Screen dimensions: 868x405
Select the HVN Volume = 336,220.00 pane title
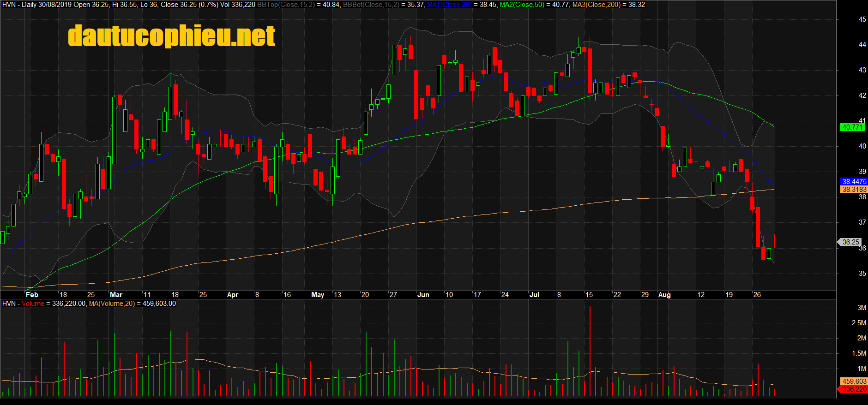[x=44, y=304]
